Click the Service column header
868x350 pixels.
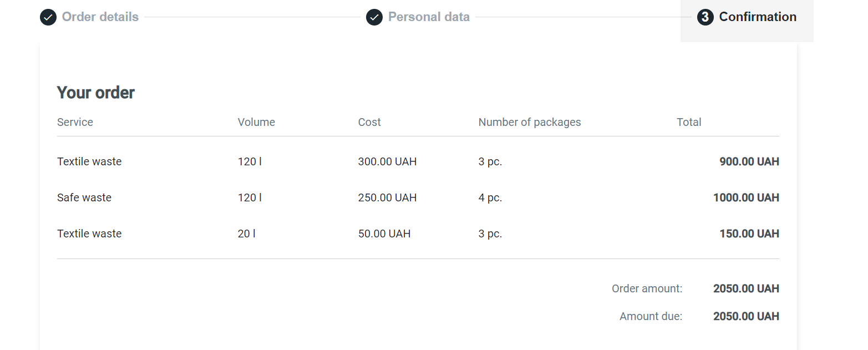pos(75,122)
